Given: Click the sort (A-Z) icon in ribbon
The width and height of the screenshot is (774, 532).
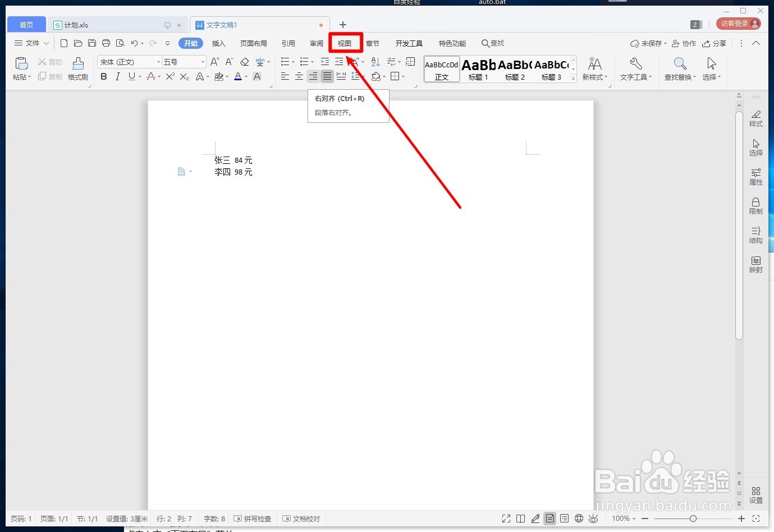Looking at the screenshot, I should [375, 62].
